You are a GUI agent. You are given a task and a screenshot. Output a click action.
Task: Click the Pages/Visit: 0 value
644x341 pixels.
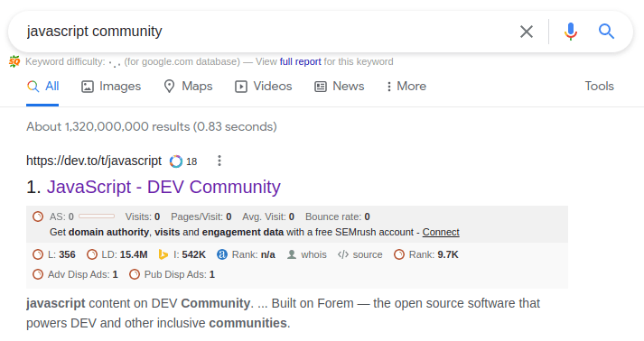tap(201, 217)
